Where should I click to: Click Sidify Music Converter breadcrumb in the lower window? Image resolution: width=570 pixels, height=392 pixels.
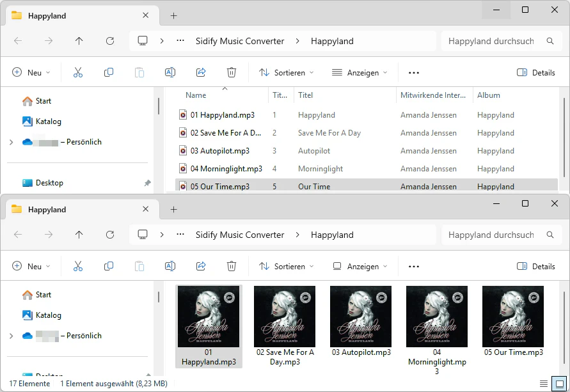click(239, 234)
